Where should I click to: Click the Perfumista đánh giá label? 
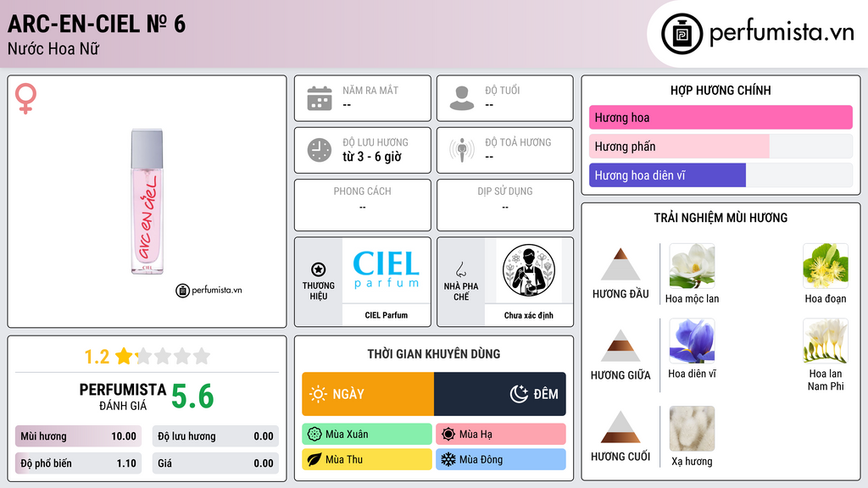[122, 396]
